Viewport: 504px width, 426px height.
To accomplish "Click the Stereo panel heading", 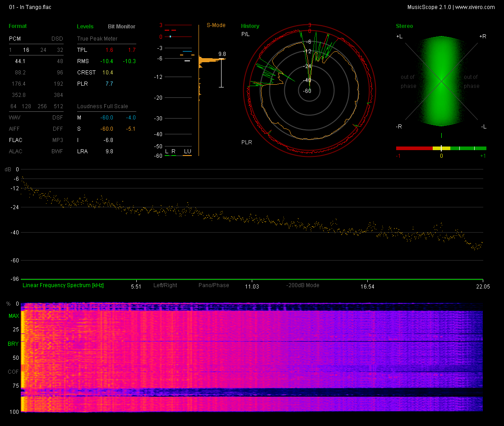I will click(x=404, y=26).
